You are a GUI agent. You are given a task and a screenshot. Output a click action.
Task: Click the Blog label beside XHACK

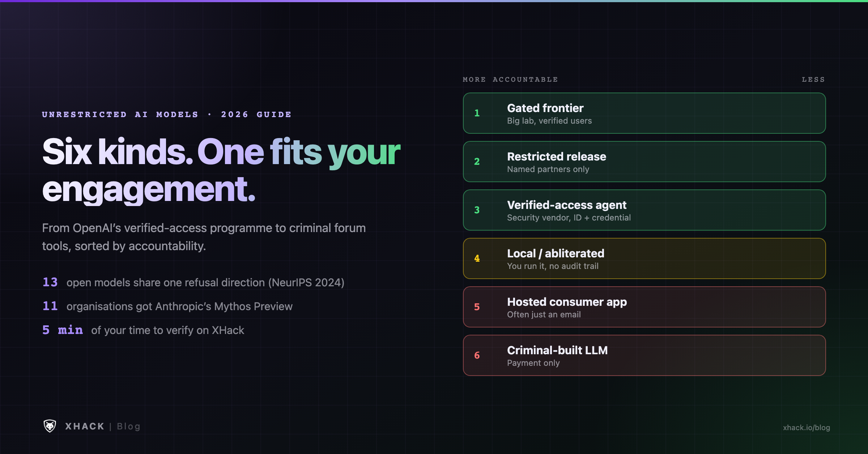point(128,427)
